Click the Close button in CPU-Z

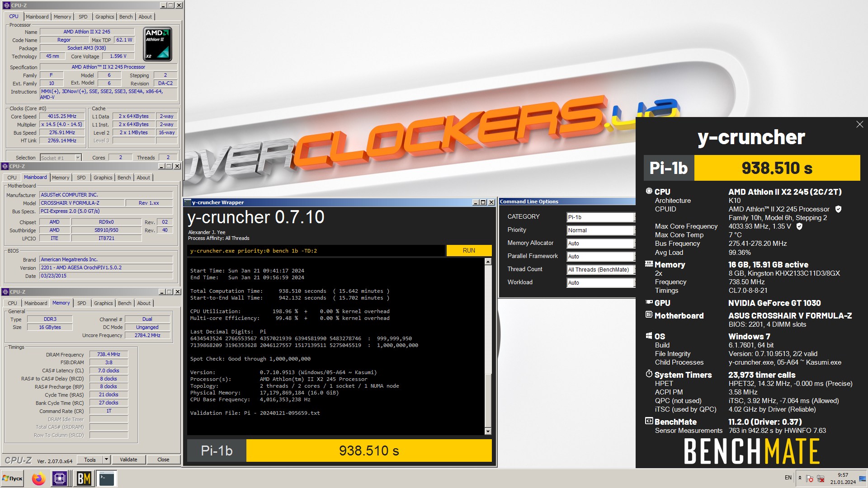(163, 460)
